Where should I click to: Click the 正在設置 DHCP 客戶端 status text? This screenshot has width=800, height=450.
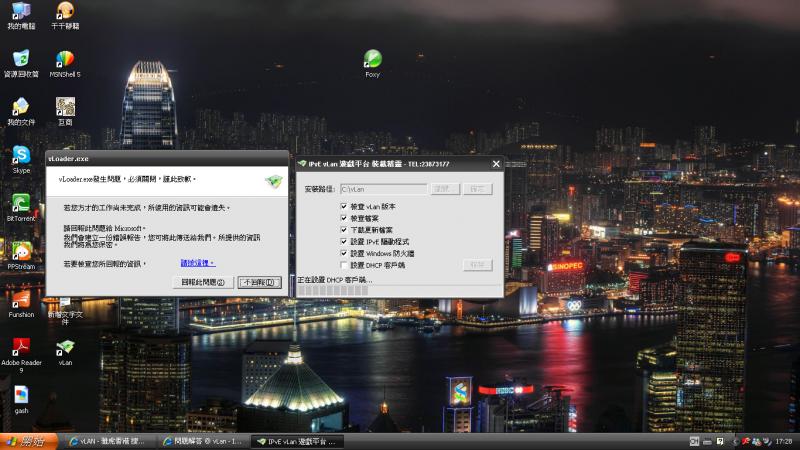click(x=334, y=280)
